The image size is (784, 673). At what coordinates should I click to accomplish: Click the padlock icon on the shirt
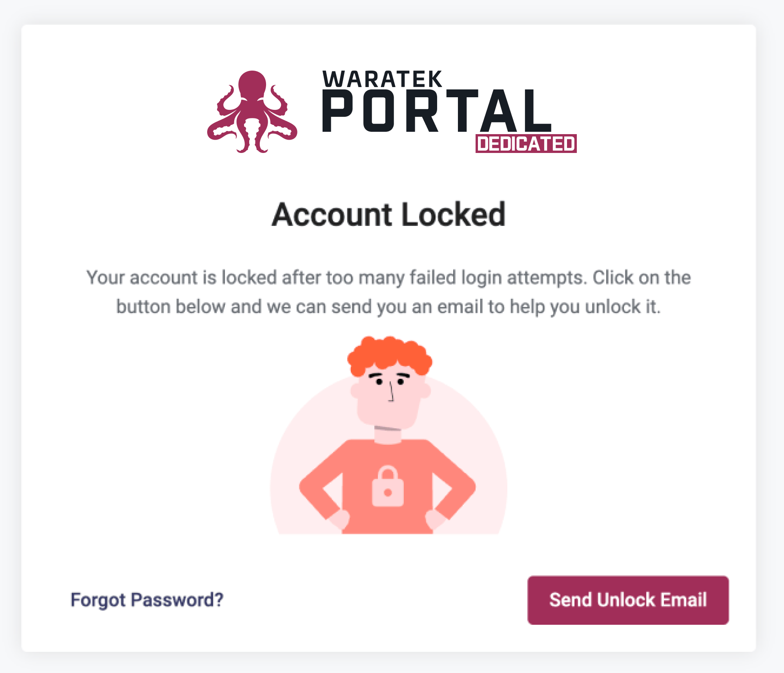point(388,486)
